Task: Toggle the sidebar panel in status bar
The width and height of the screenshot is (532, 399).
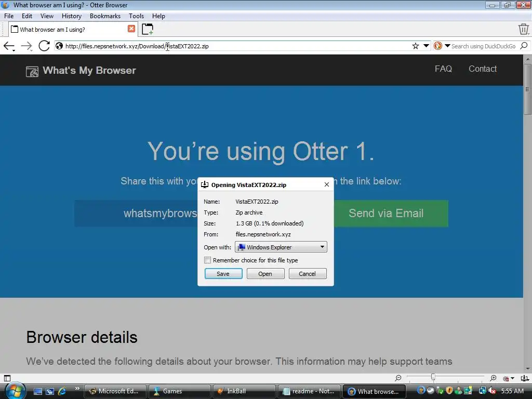Action: pos(7,378)
